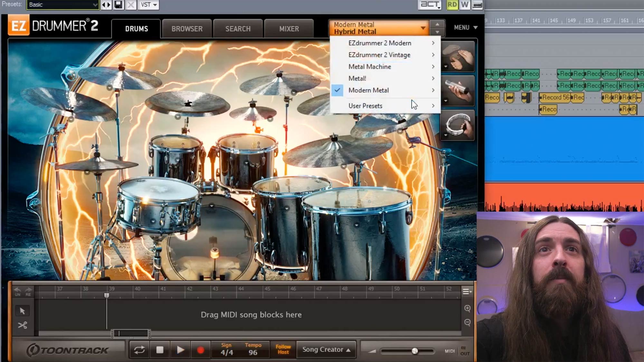Toggle the W automation write button
Image resolution: width=644 pixels, height=362 pixels.
tap(465, 5)
